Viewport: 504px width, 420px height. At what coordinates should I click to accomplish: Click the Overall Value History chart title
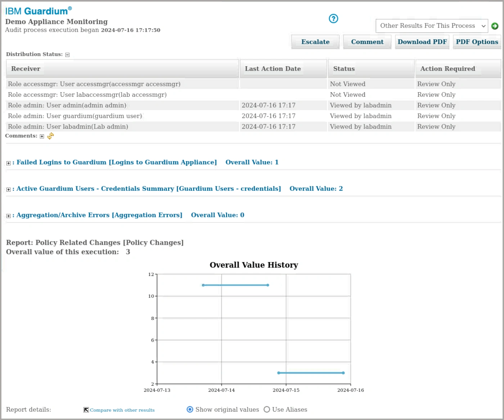click(x=254, y=265)
